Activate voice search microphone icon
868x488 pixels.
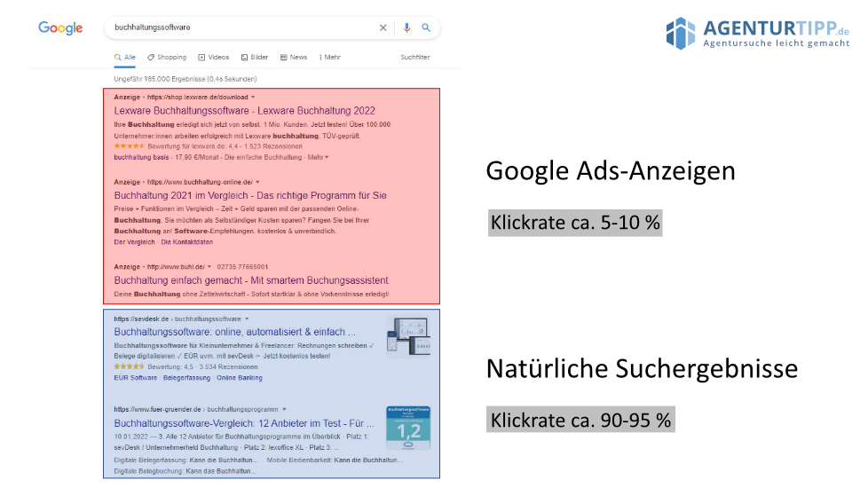(x=406, y=28)
